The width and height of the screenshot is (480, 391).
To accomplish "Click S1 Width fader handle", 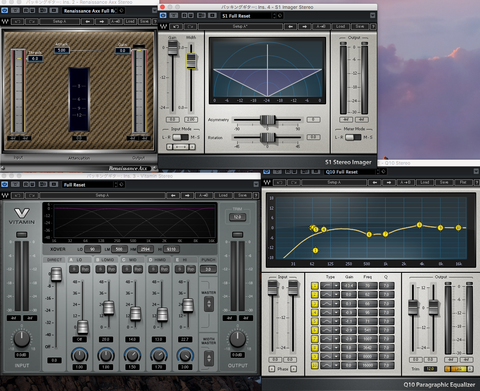I will point(191,61).
